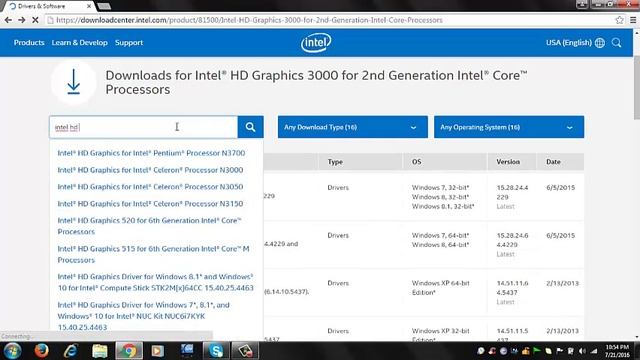This screenshot has width=640, height=360.
Task: Choose Compute Stick STK2M driver suggestion
Action: (x=156, y=282)
